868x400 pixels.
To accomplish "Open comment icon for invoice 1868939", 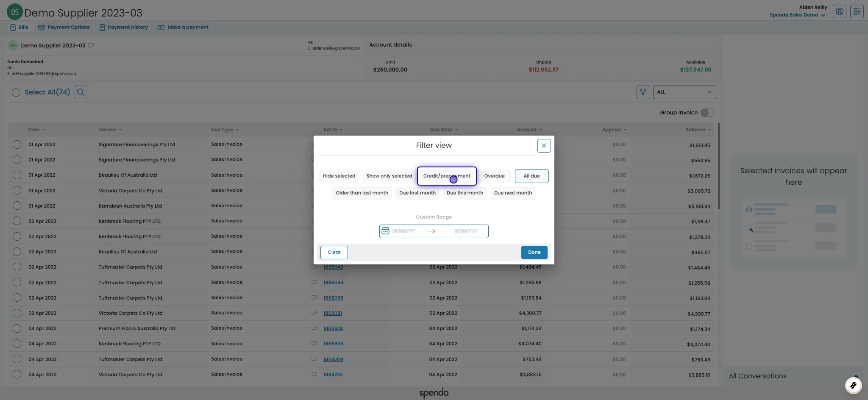I will pyautogui.click(x=314, y=343).
